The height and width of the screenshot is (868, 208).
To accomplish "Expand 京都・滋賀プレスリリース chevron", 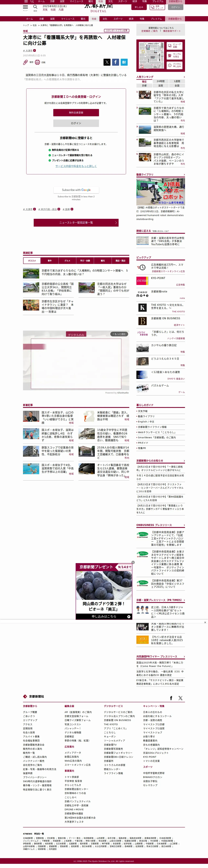I will [x=184, y=600].
